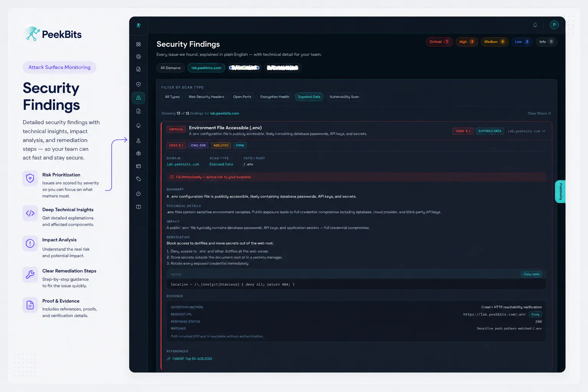Image resolution: width=588 pixels, height=392 pixels.
Task: Choose the All Types scan filter
Action: [x=172, y=97]
